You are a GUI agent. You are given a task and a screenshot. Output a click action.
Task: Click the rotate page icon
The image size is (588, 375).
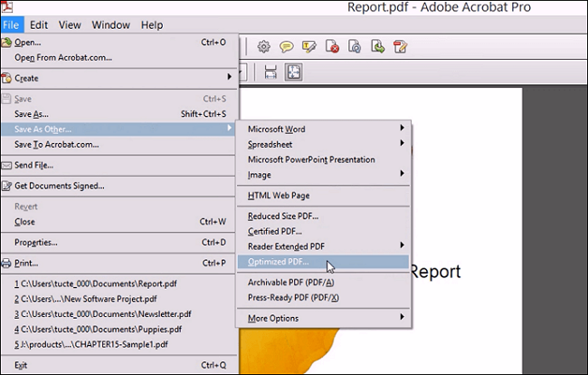click(355, 46)
